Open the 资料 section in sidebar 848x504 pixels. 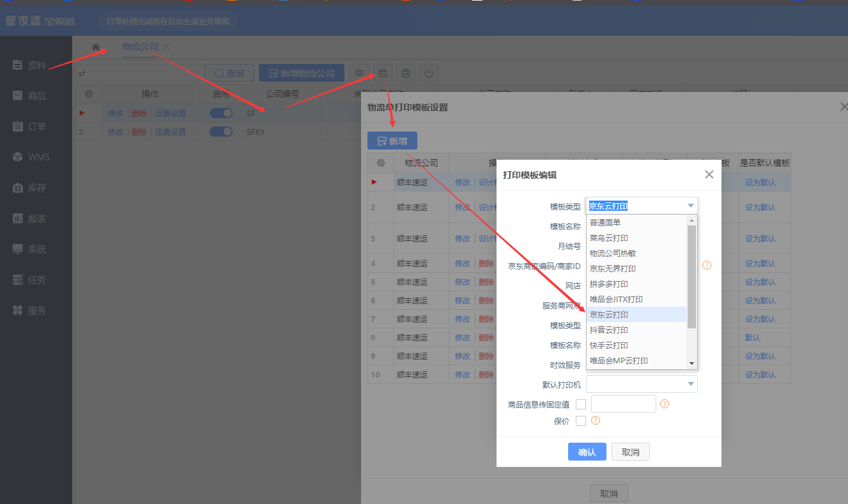(29, 65)
